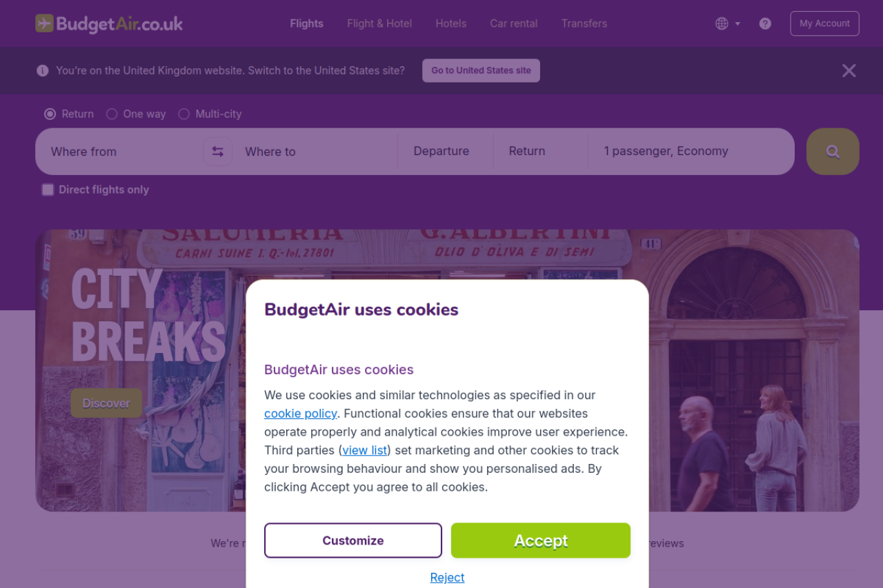Swap origin and destination fields
The height and width of the screenshot is (588, 883).
217,152
